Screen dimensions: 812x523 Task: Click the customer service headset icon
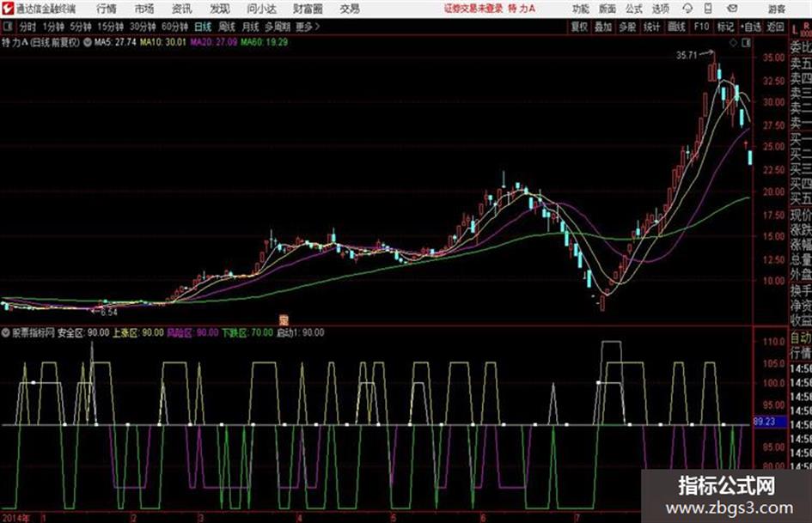[x=687, y=9]
